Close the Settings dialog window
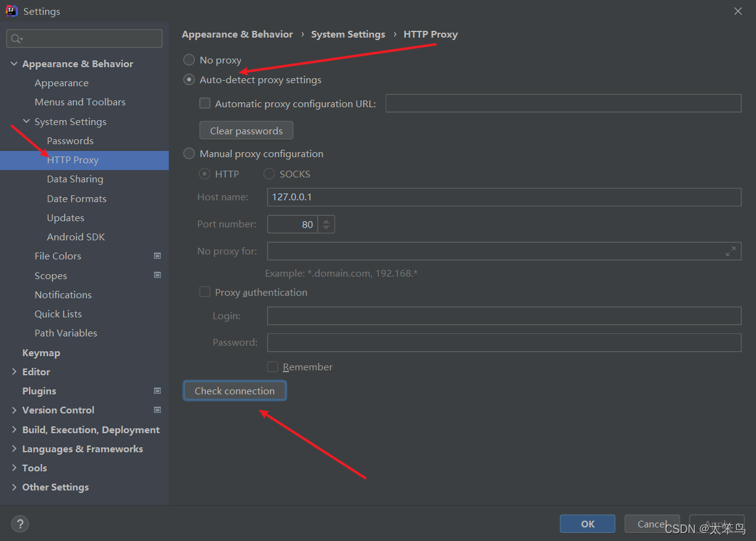The width and height of the screenshot is (756, 541). pos(738,11)
